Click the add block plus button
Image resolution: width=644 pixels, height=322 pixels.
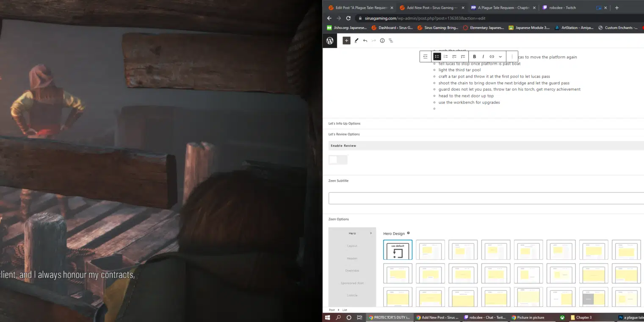(346, 41)
